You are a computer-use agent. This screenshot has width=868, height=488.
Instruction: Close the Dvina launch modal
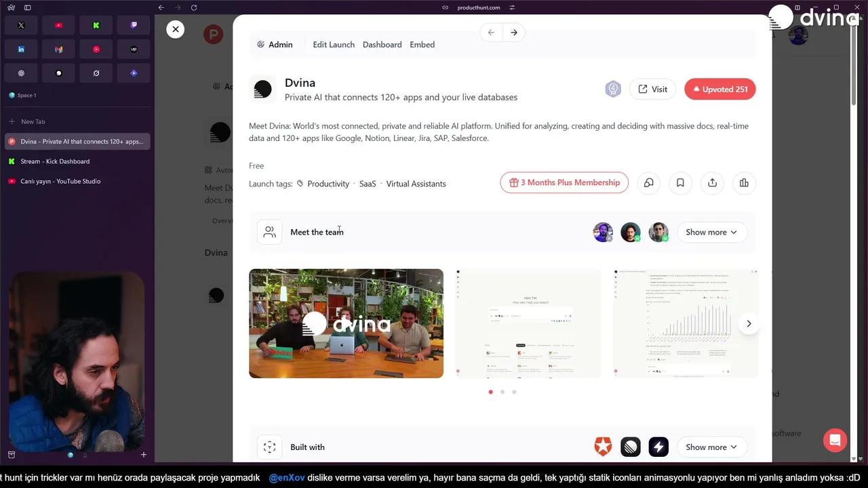(175, 29)
